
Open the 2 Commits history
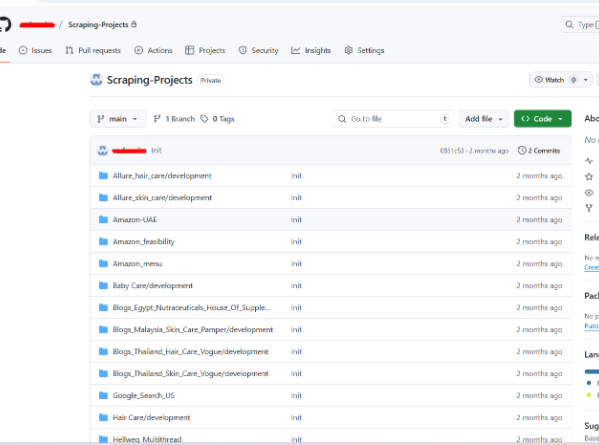539,150
